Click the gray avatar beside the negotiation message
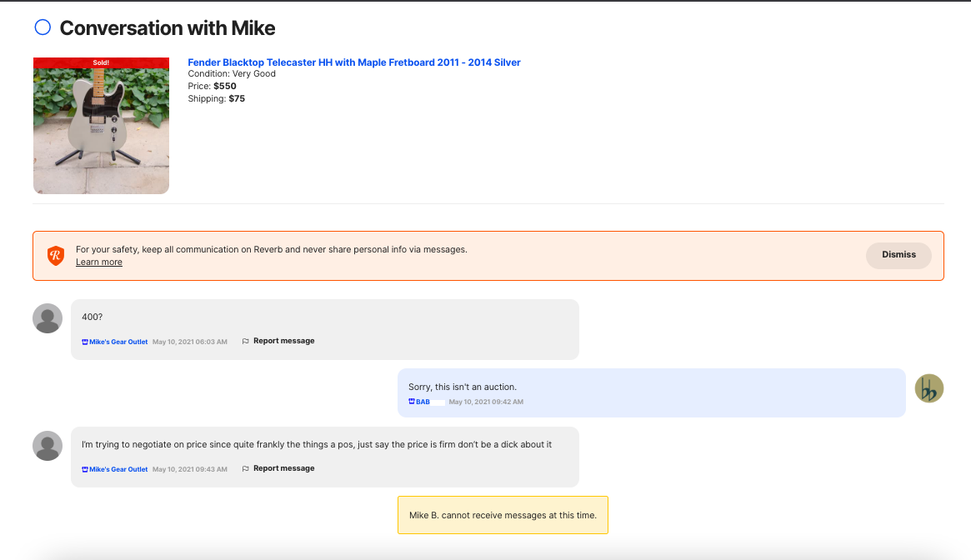Viewport: 971px width, 560px height. (48, 446)
